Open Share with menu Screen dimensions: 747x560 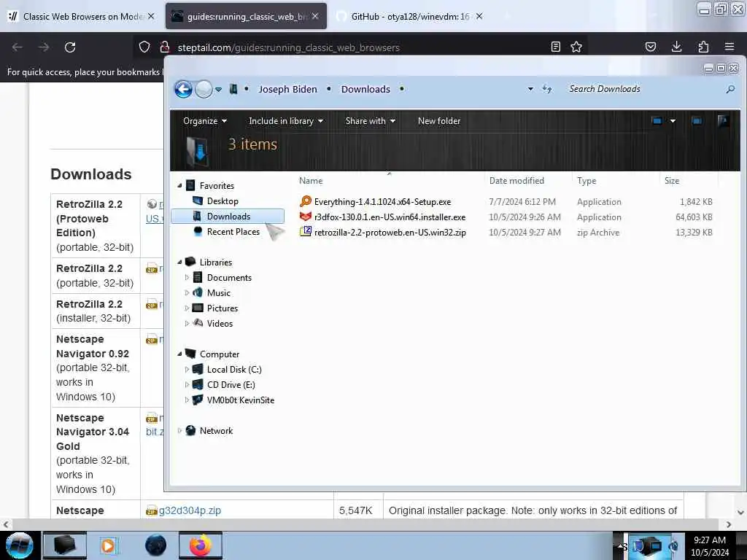click(x=370, y=121)
